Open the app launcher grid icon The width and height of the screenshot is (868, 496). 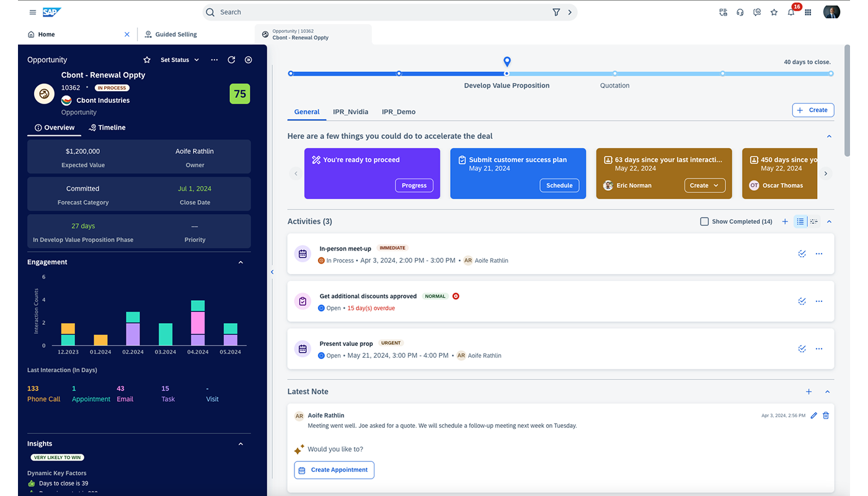(808, 12)
